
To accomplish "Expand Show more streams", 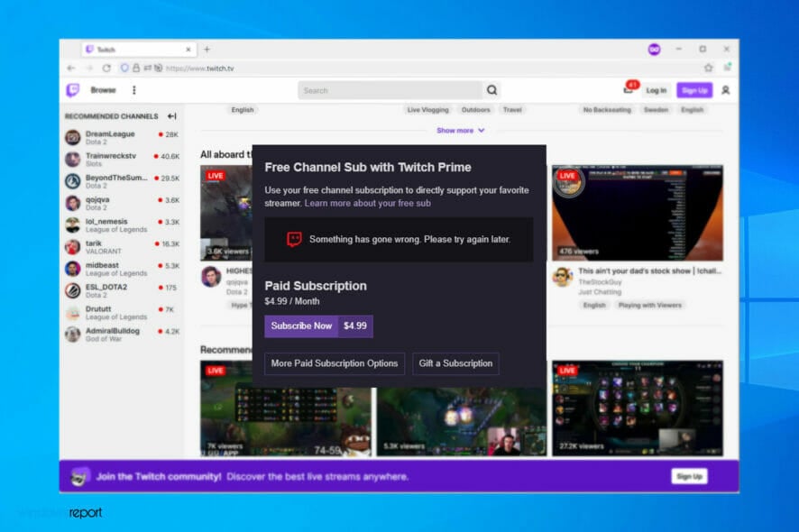I will [x=460, y=131].
